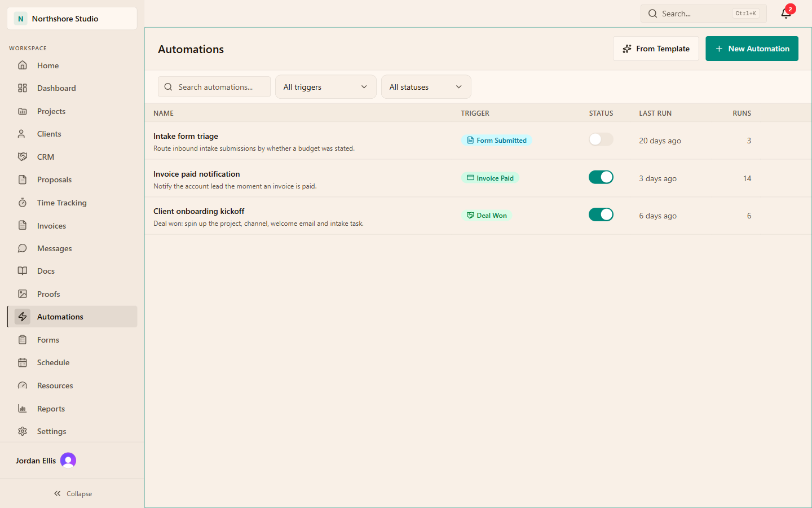Image resolution: width=812 pixels, height=508 pixels.
Task: Click the Invoice Paid trigger badge
Action: [x=490, y=178]
